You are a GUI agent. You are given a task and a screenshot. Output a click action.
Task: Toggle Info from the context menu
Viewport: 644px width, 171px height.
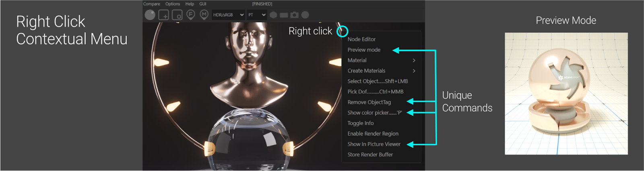click(361, 123)
